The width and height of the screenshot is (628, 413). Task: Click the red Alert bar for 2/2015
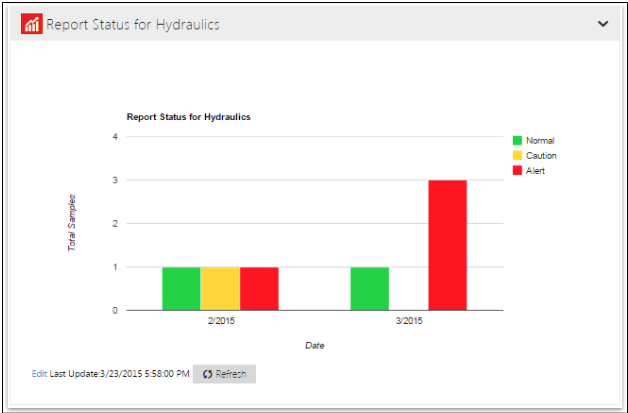coord(259,288)
